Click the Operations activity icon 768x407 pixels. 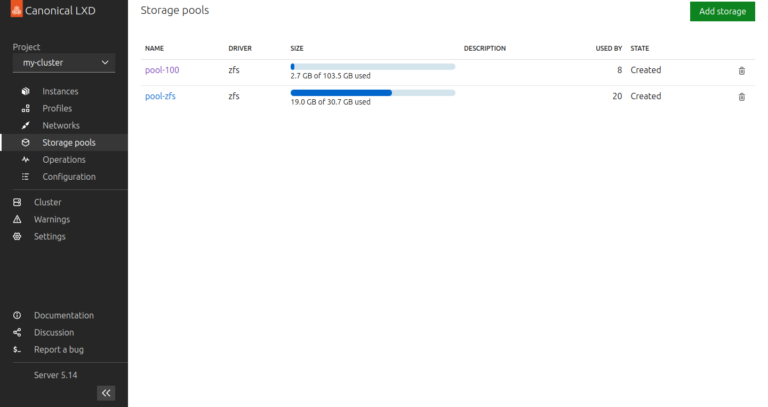pyautogui.click(x=25, y=160)
